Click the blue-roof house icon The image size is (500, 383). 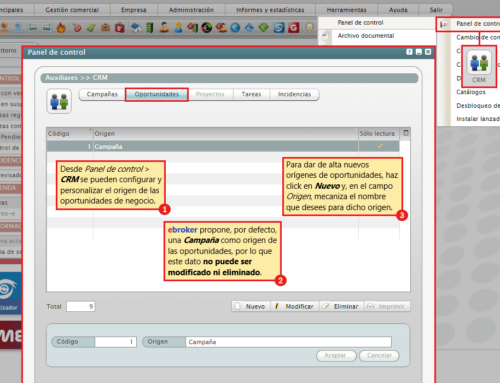click(135, 28)
